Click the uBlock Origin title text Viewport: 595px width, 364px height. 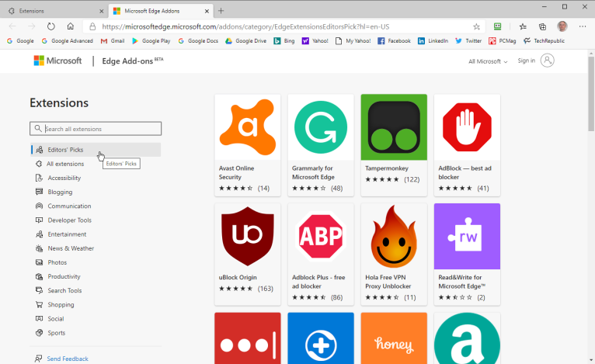(238, 277)
